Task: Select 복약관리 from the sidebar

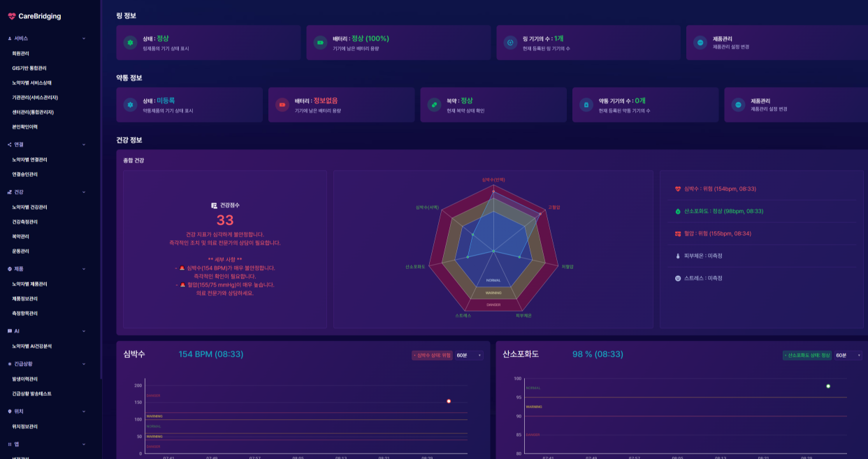Action: 21,237
